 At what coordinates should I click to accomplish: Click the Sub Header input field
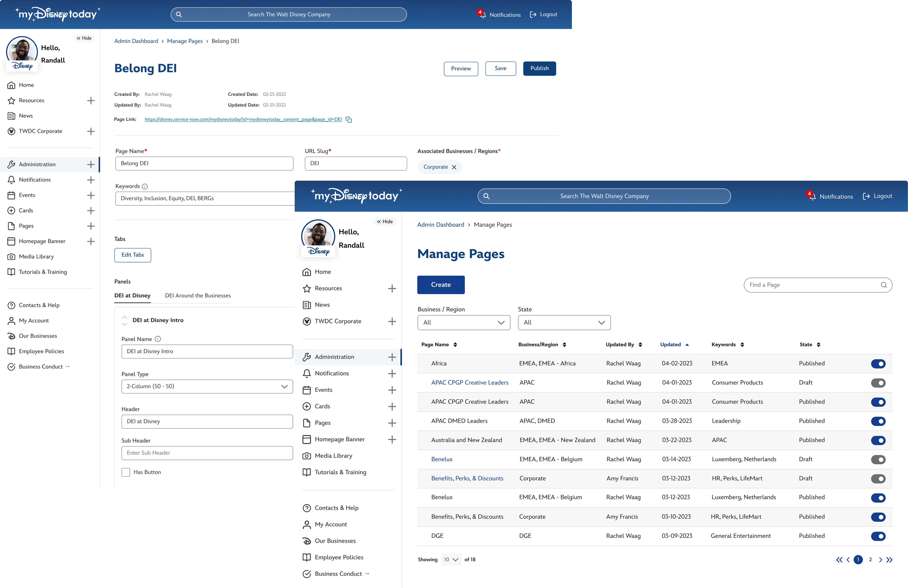coord(207,453)
